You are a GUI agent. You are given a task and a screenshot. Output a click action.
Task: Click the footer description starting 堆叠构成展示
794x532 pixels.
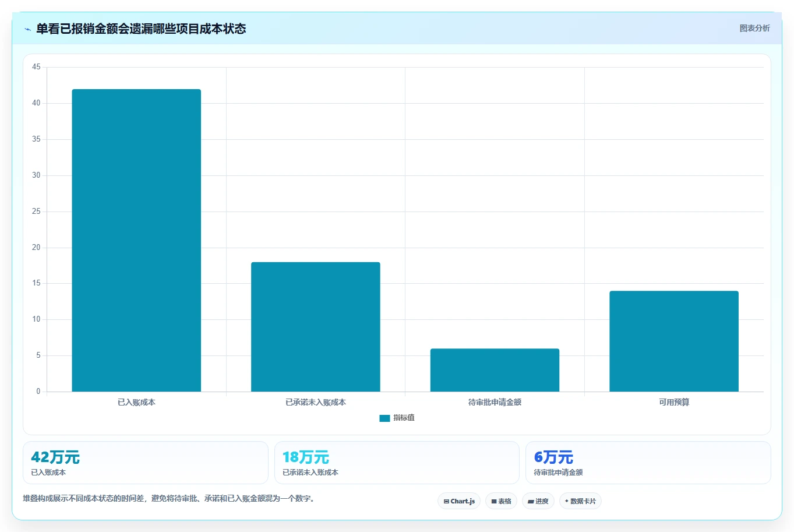170,499
